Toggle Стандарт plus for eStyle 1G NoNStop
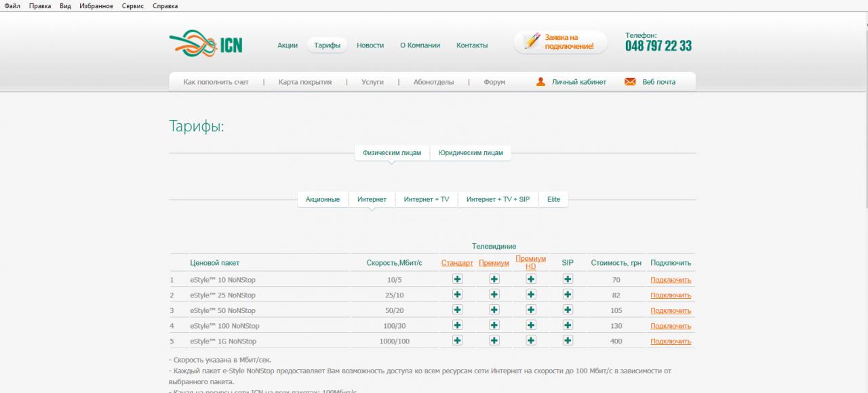This screenshot has height=393, width=868. (457, 341)
